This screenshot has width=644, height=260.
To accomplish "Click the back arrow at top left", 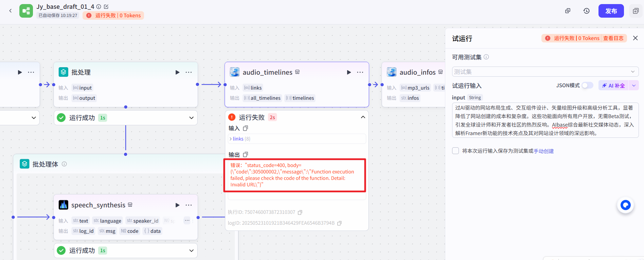I will 11,11.
